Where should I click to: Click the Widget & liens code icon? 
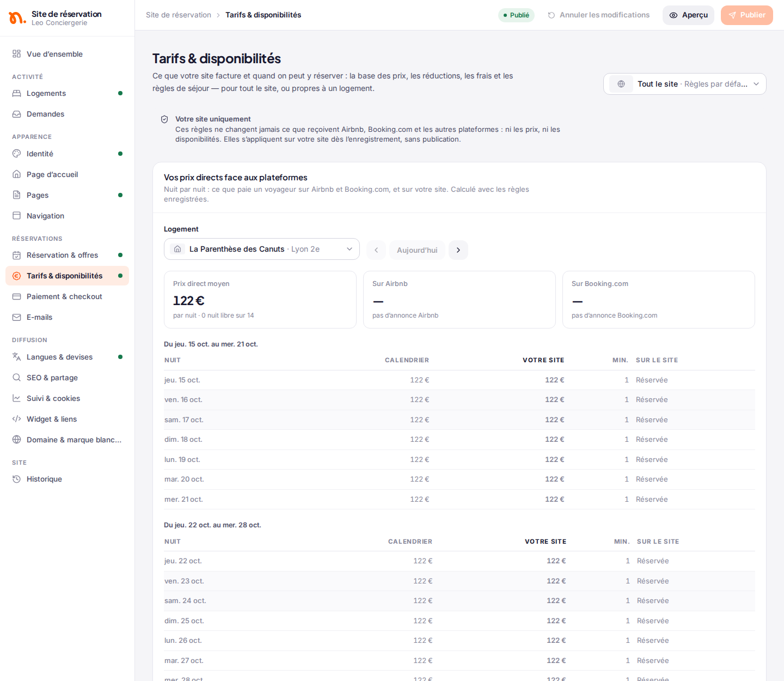(17, 419)
